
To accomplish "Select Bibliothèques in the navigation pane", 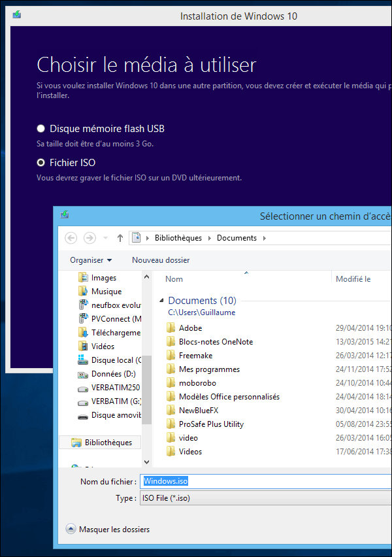I will tap(108, 443).
